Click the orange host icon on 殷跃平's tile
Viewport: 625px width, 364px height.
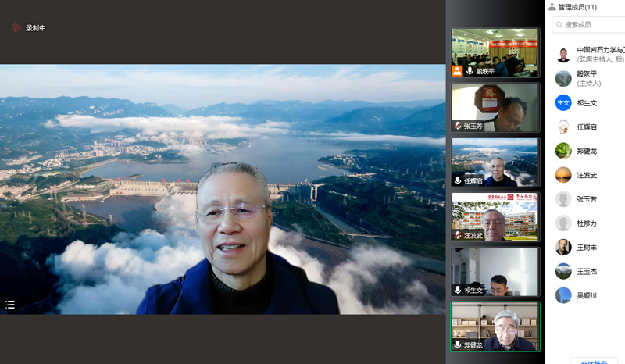[x=457, y=70]
